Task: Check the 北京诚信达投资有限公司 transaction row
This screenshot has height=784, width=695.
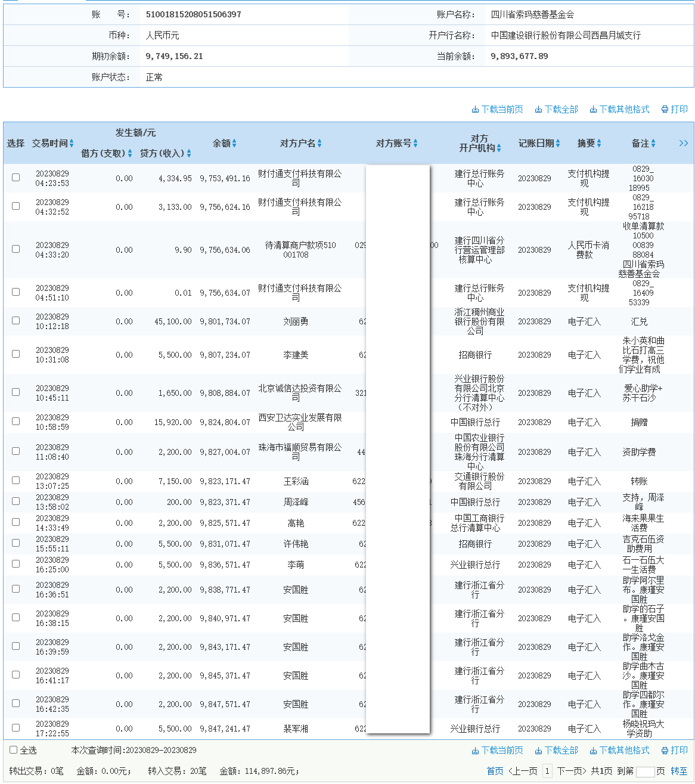Action: click(16, 392)
